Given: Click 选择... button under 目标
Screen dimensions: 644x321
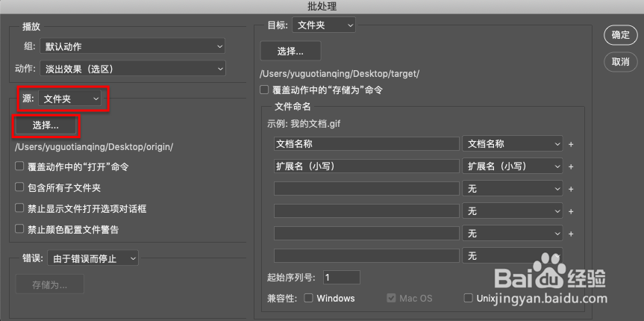Looking at the screenshot, I should (x=290, y=51).
